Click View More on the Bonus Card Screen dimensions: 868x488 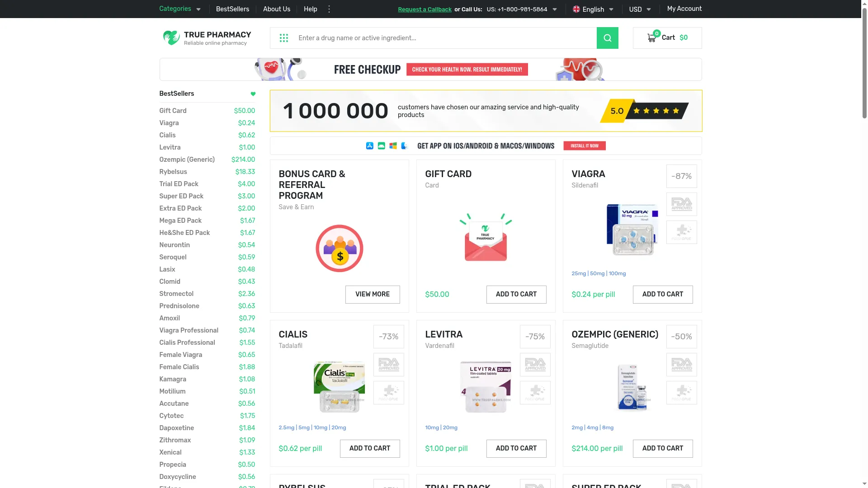373,295
